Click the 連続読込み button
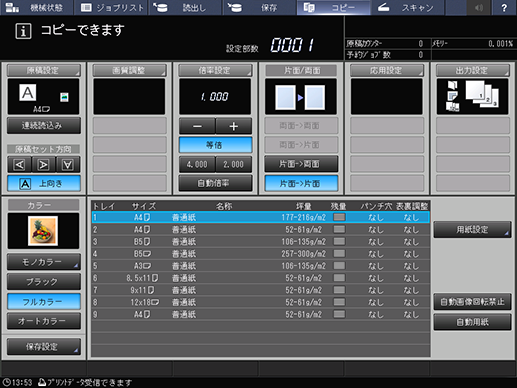Screen dimensions: 517x388 (x=44, y=125)
